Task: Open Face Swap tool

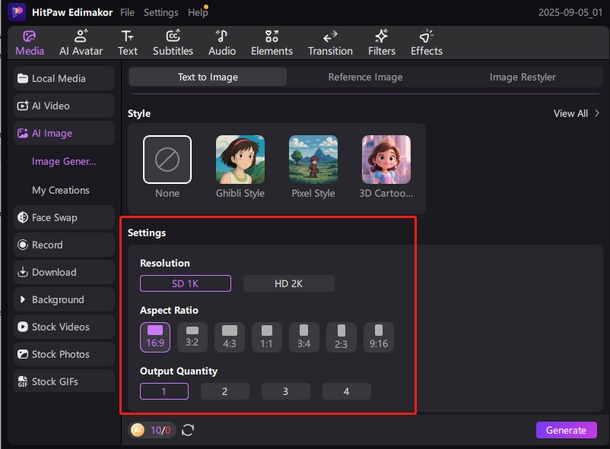Action: [x=64, y=217]
